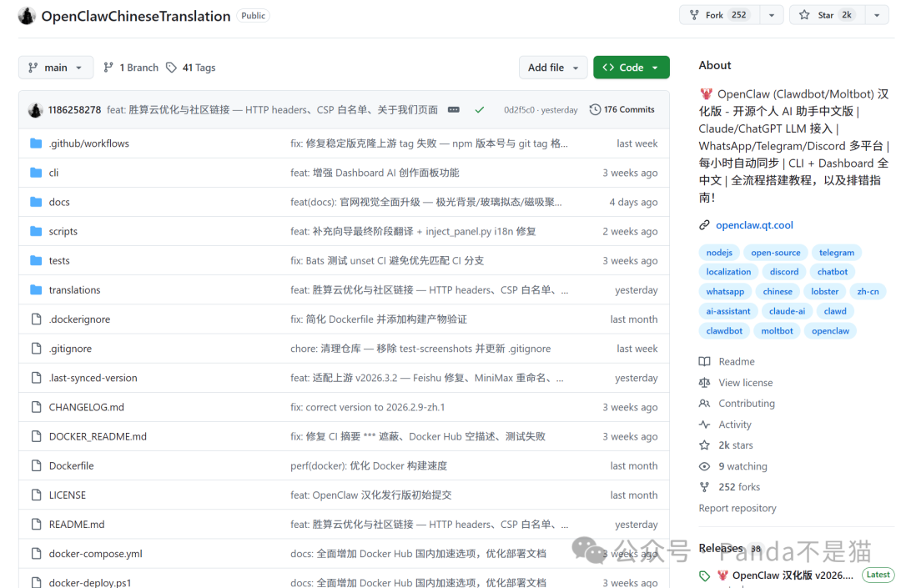Open the README.md file

[77, 525]
